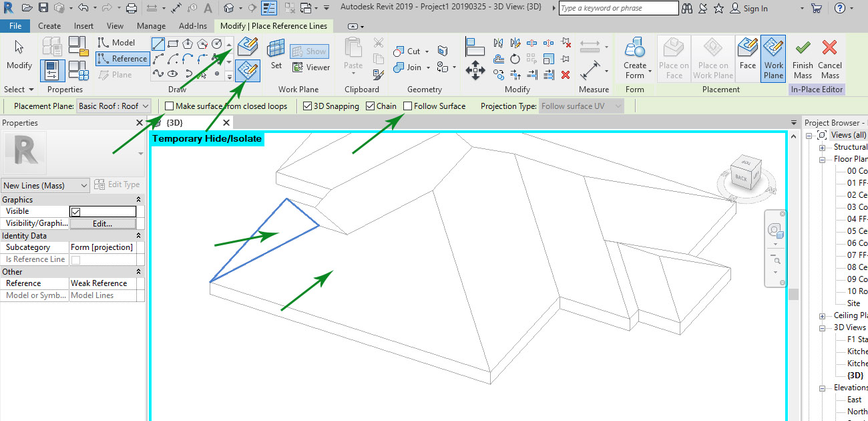Click the Help question mark icon
The image size is (868, 421).
841,8
